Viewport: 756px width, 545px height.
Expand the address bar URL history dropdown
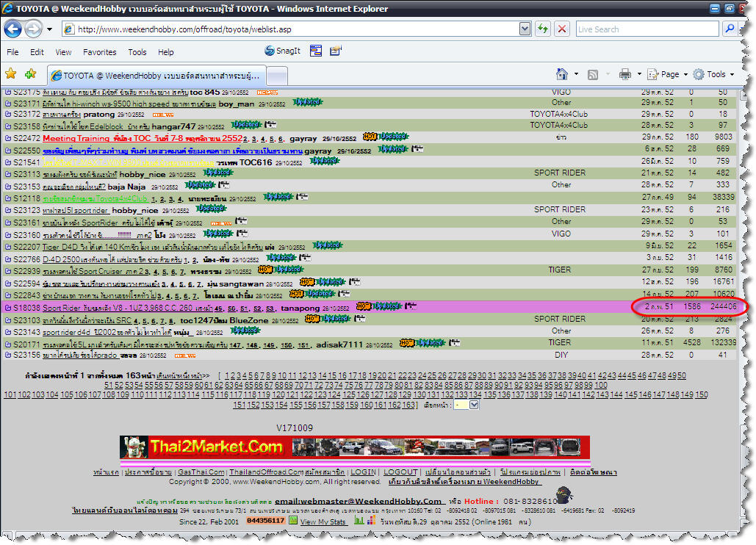(525, 29)
